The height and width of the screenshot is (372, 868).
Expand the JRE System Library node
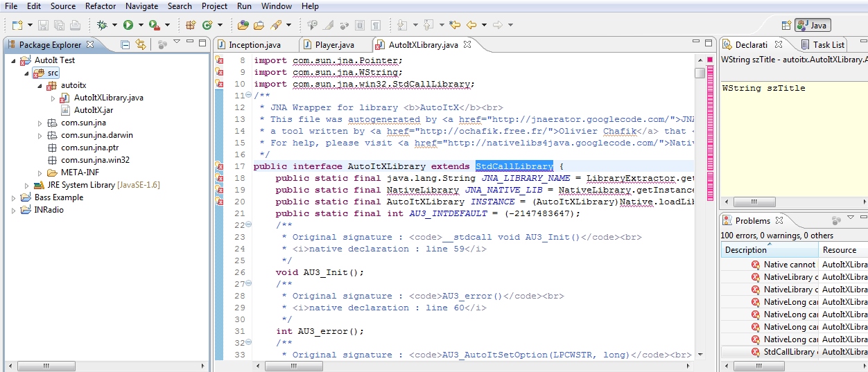tap(27, 185)
